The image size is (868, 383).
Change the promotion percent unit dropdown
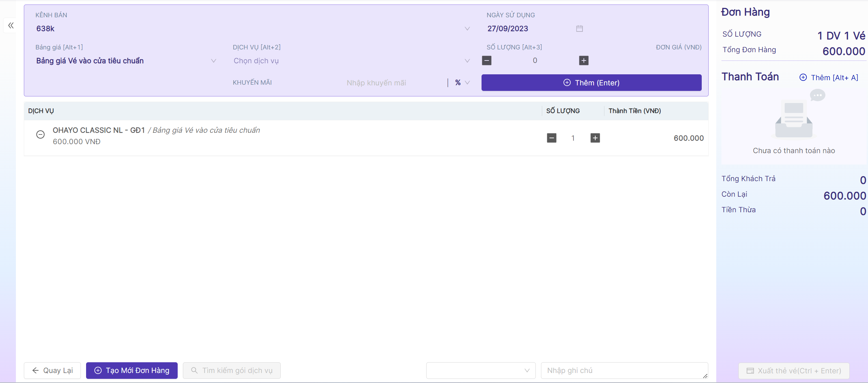tap(462, 83)
